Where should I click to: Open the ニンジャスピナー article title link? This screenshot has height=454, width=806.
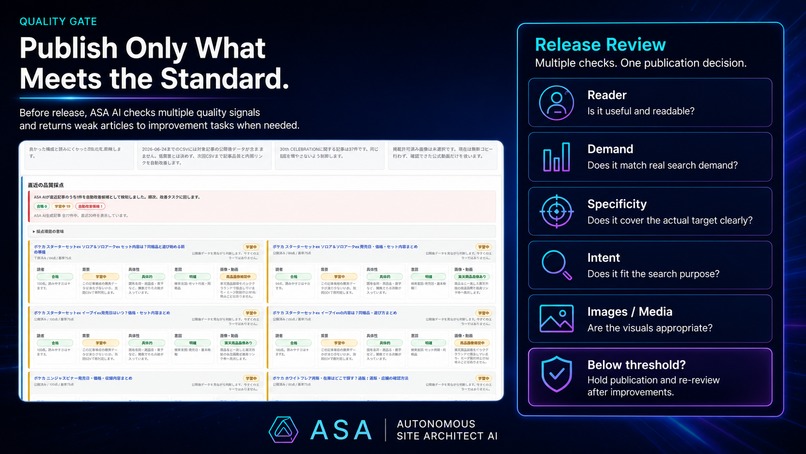point(83,378)
